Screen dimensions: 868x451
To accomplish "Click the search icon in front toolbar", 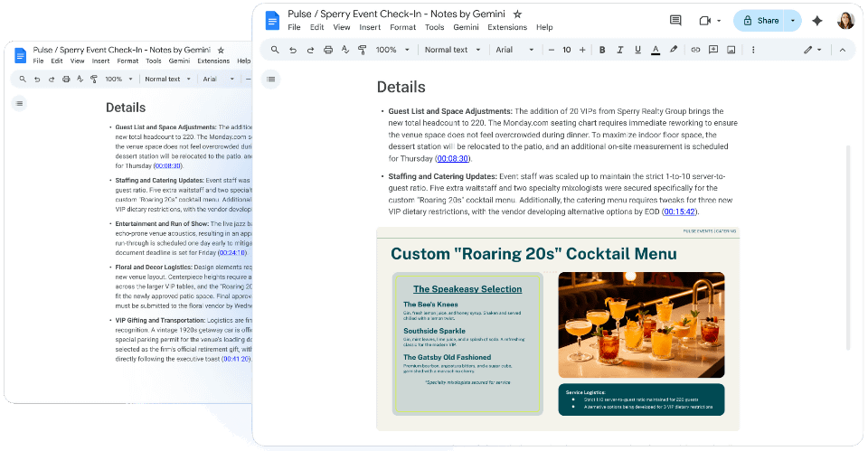I will (x=275, y=50).
